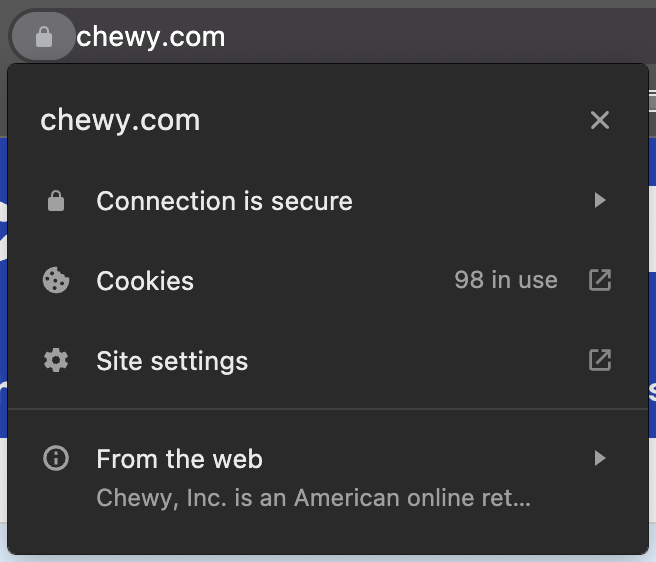The height and width of the screenshot is (562, 656).
Task: Open Site settings
Action: tap(328, 360)
